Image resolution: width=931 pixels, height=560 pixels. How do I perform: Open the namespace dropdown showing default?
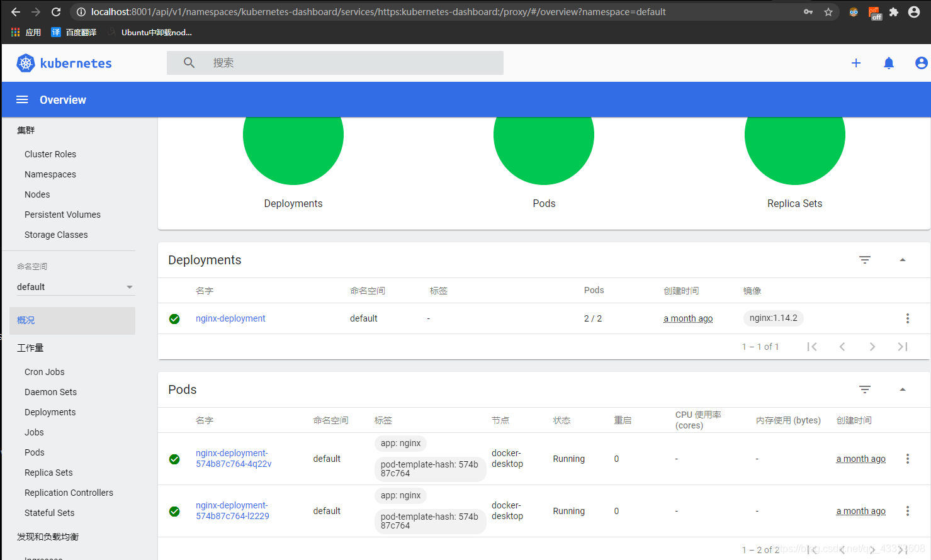[x=75, y=287]
